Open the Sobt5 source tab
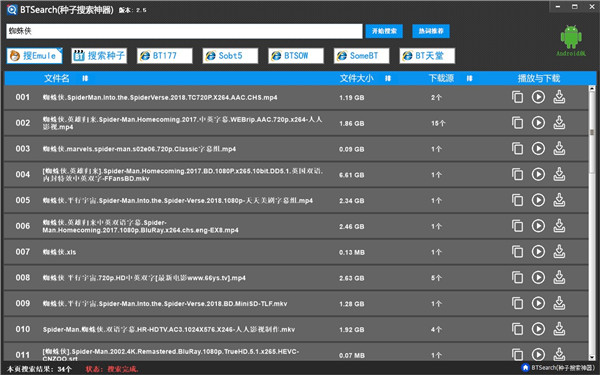This screenshot has height=375, width=600. click(230, 55)
